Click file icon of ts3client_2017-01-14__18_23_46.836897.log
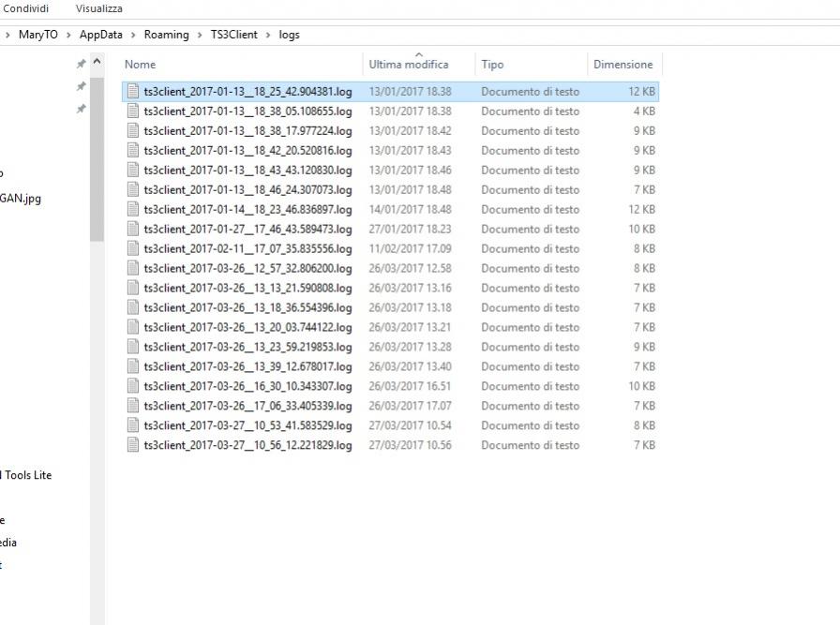The width and height of the screenshot is (840, 625). (x=133, y=210)
